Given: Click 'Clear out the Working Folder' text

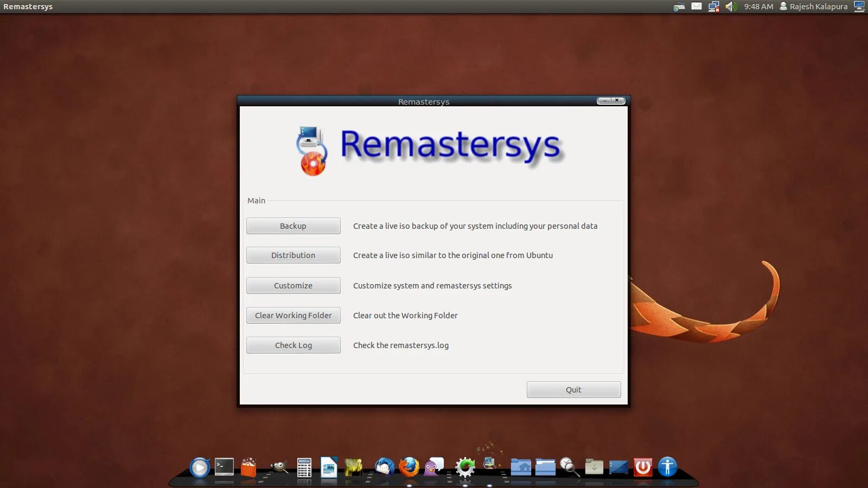Looking at the screenshot, I should 405,316.
